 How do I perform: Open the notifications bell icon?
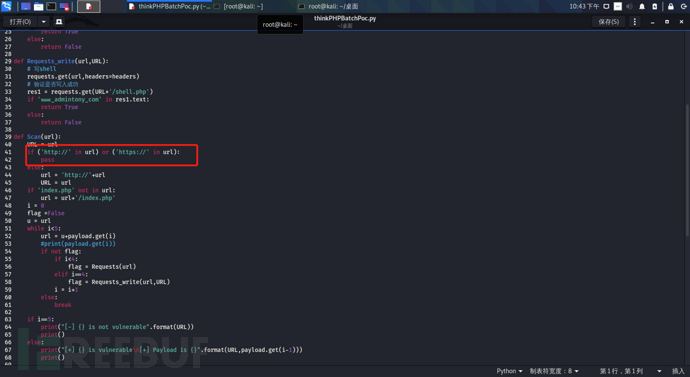(x=642, y=7)
